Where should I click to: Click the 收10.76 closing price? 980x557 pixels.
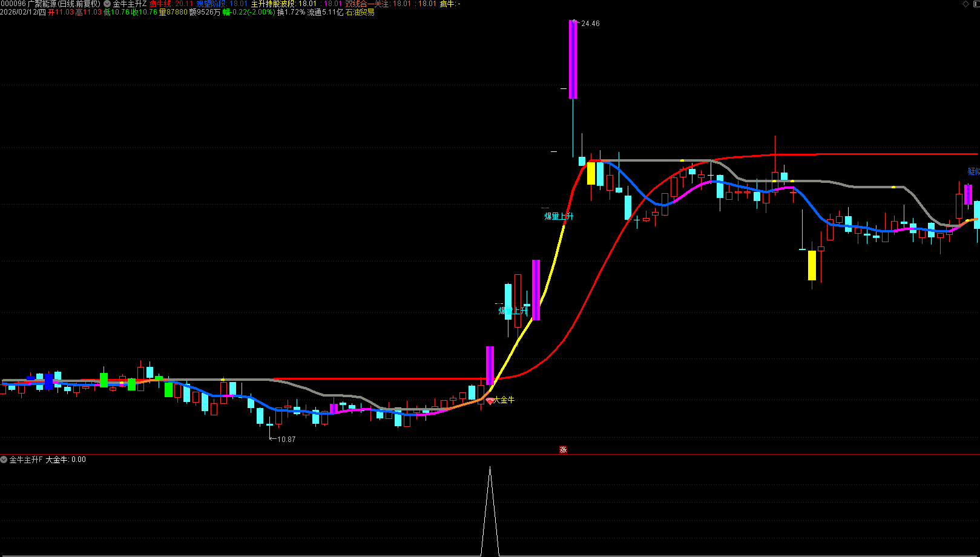[144, 12]
